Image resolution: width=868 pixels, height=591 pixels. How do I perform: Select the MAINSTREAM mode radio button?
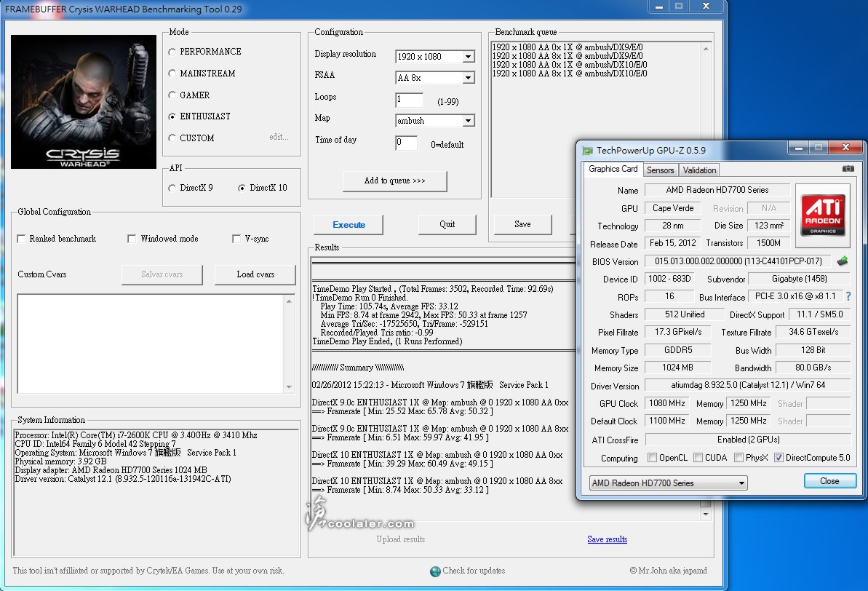point(172,73)
